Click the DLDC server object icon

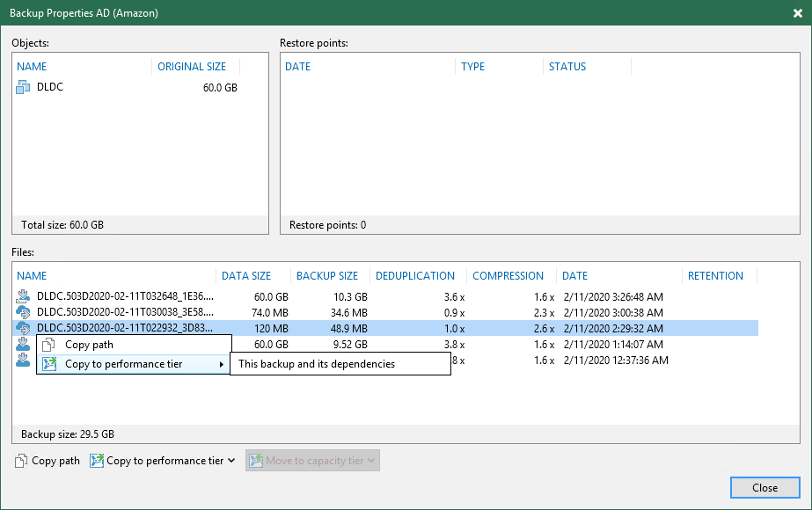tap(24, 88)
